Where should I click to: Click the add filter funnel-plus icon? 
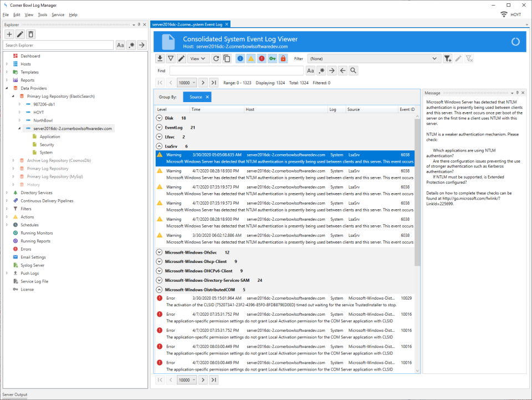pyautogui.click(x=448, y=59)
